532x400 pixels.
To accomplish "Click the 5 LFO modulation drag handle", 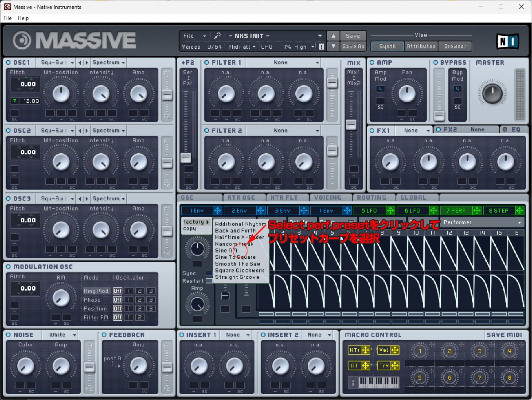I will click(x=390, y=210).
